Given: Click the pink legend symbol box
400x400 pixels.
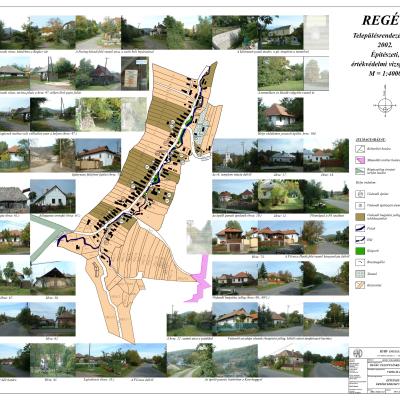Looking at the screenshot, I should point(360,160).
